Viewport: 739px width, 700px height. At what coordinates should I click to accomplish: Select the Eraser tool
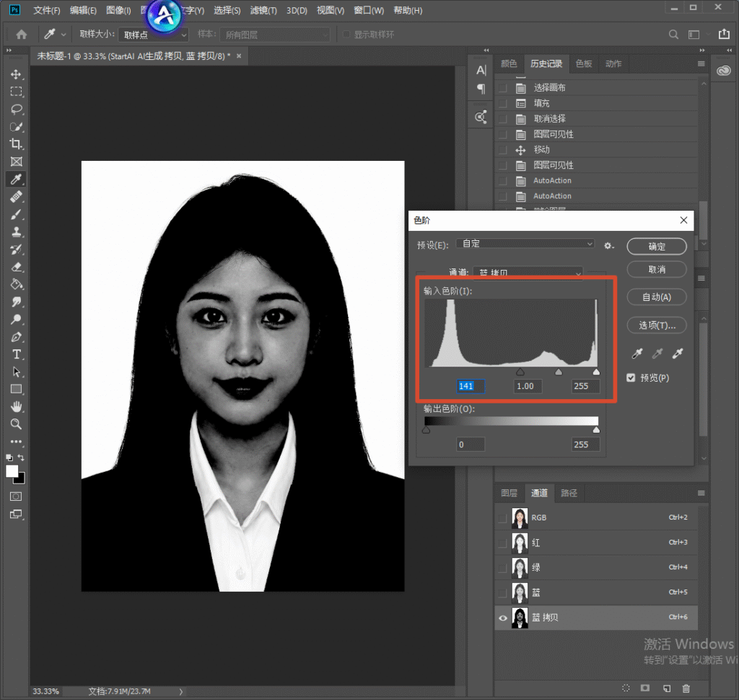point(16,267)
